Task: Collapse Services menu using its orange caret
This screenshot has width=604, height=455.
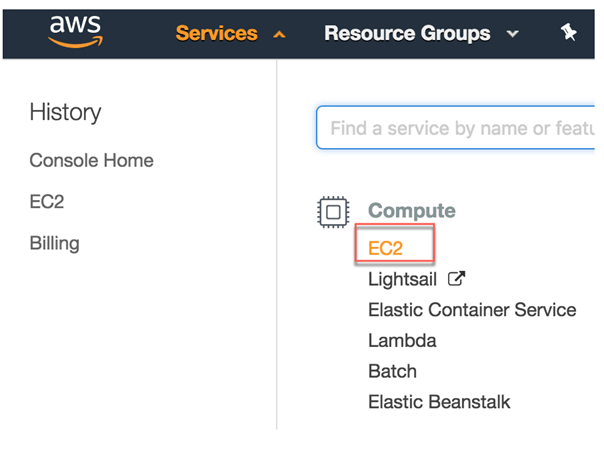Action: pyautogui.click(x=279, y=35)
